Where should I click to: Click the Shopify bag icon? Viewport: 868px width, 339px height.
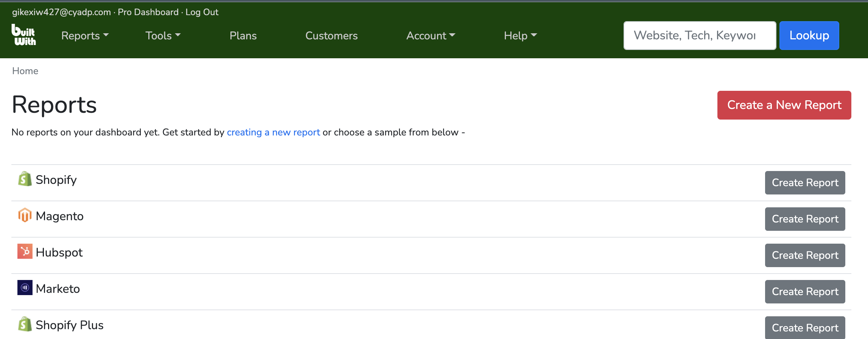pos(25,179)
